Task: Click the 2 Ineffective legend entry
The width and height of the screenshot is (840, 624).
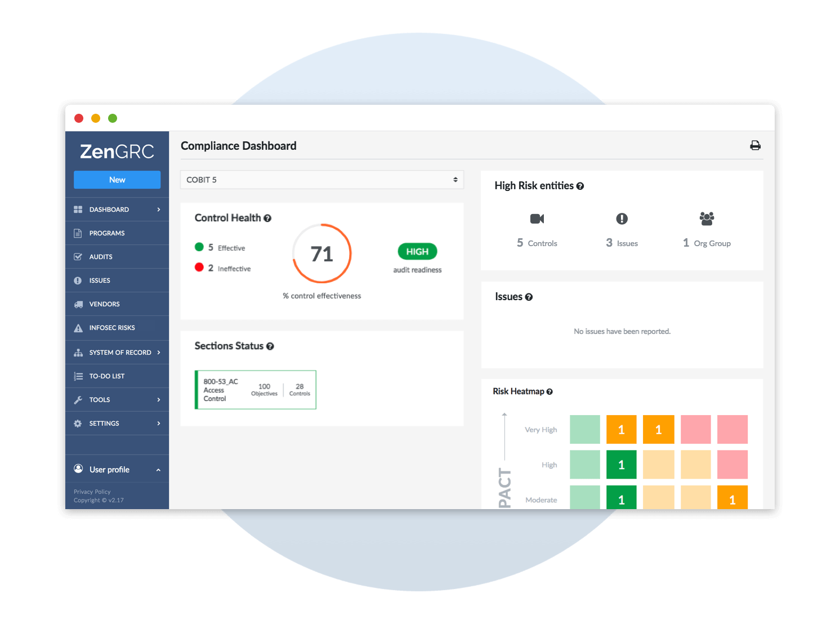Action: pos(223,268)
